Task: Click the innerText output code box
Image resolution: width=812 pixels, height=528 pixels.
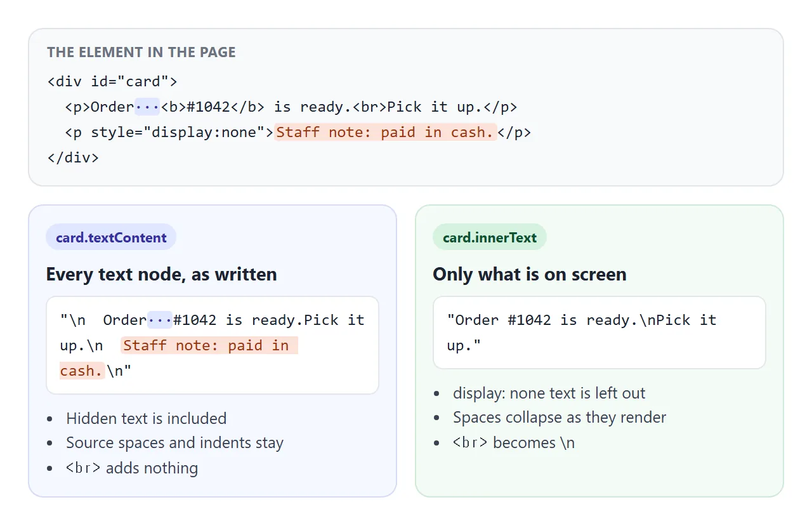Action: pyautogui.click(x=599, y=333)
